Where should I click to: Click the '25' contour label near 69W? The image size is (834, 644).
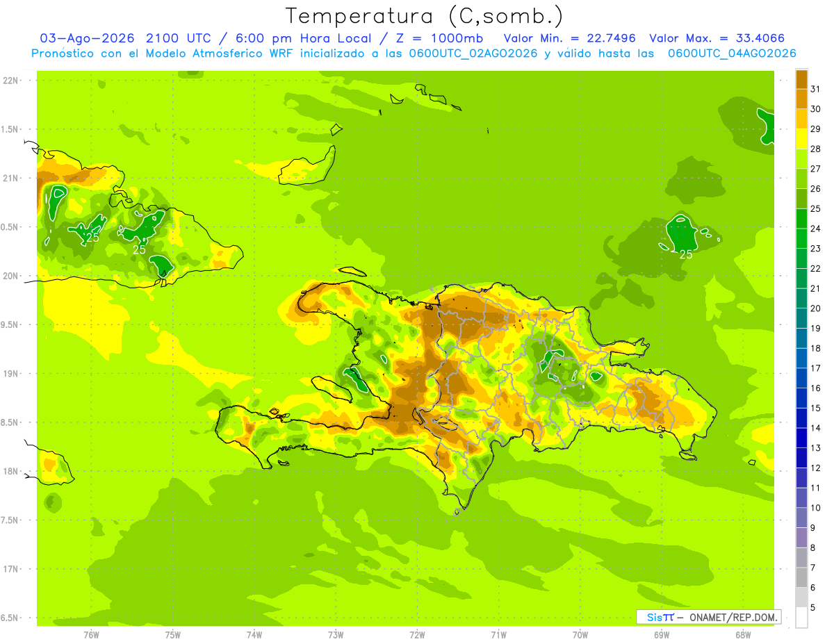click(x=686, y=255)
